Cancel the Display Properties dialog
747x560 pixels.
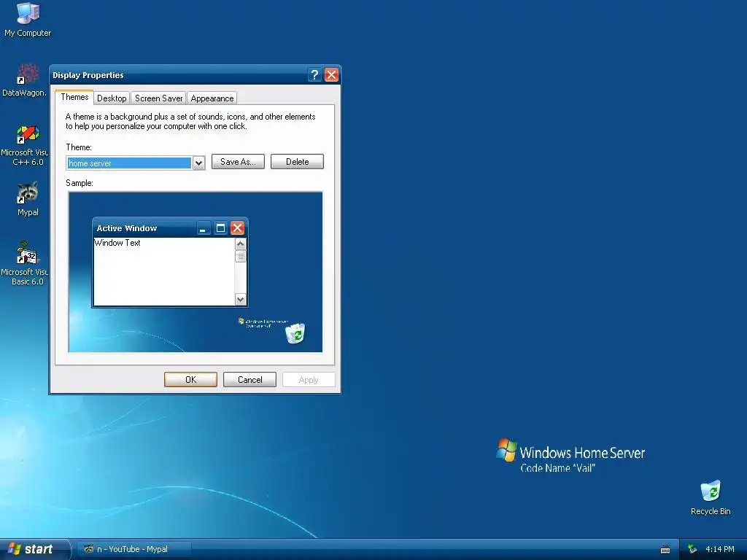click(x=249, y=379)
